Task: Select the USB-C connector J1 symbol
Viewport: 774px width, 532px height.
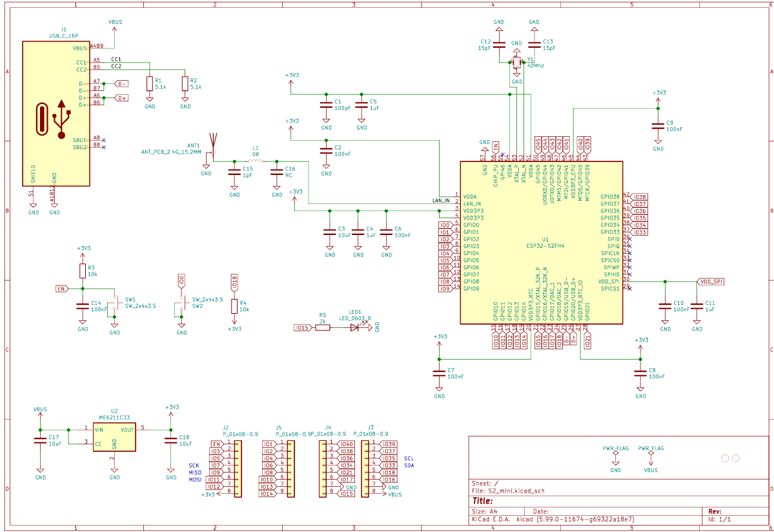Action: pos(57,113)
